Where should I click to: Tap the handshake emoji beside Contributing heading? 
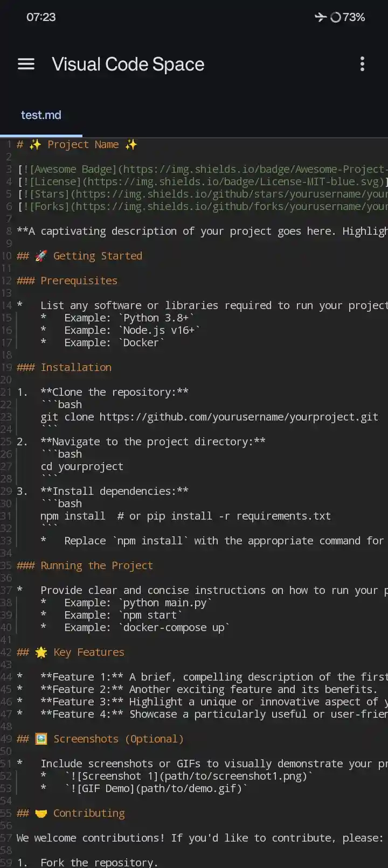41,813
